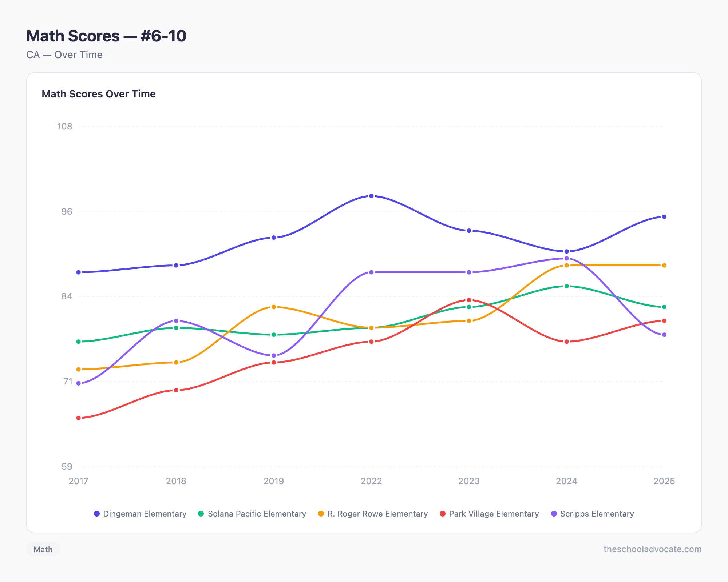Click the green Solana Pacific legend dot

[x=201, y=514]
